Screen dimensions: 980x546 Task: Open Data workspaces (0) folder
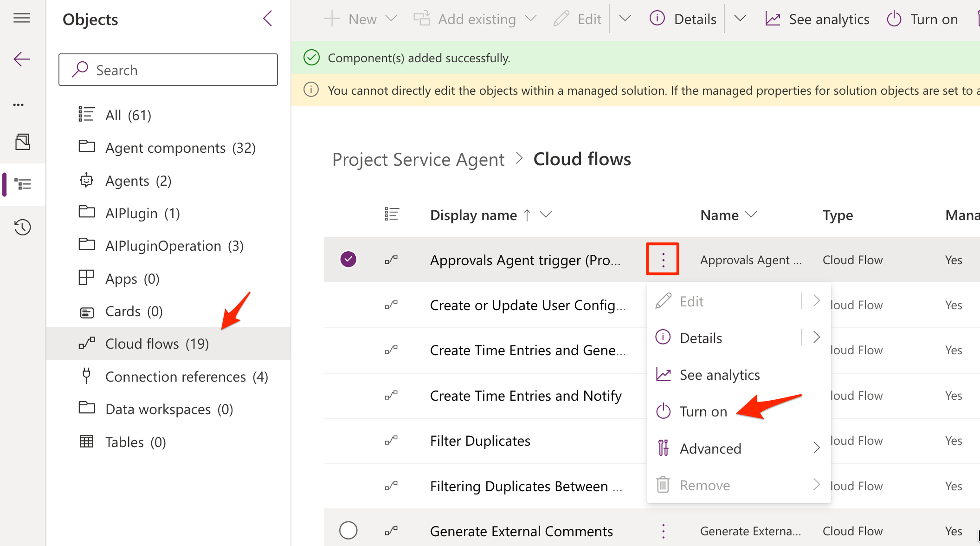168,409
